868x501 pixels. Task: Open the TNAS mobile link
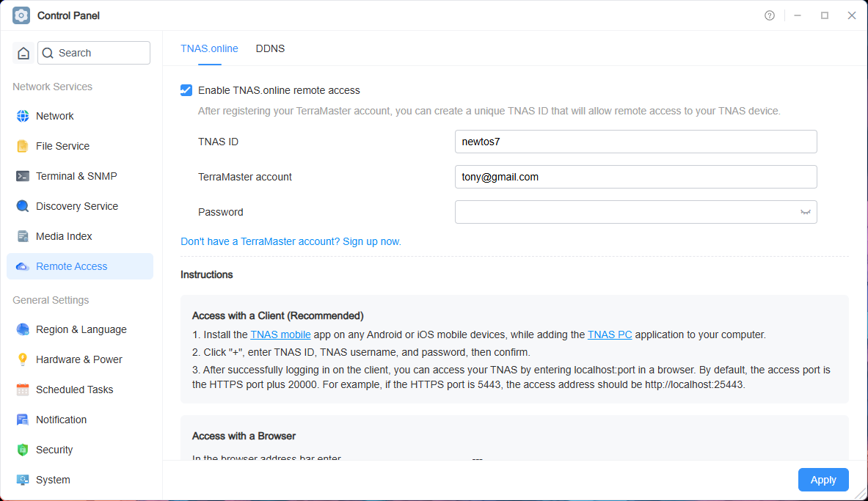[280, 334]
